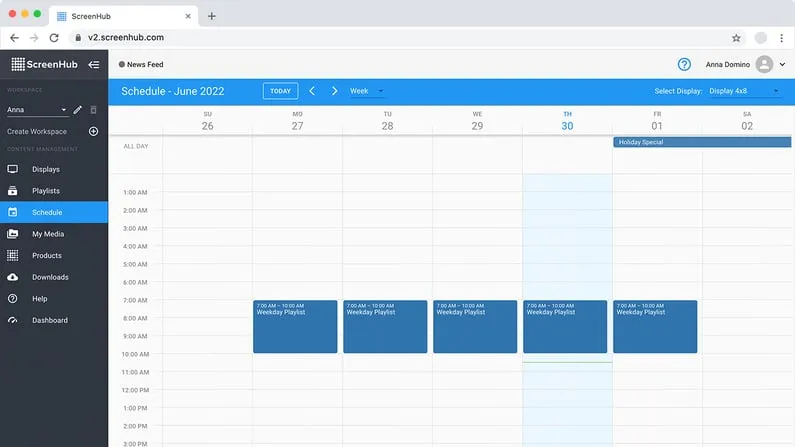Click the Products grid icon
The width and height of the screenshot is (795, 447).
[13, 255]
